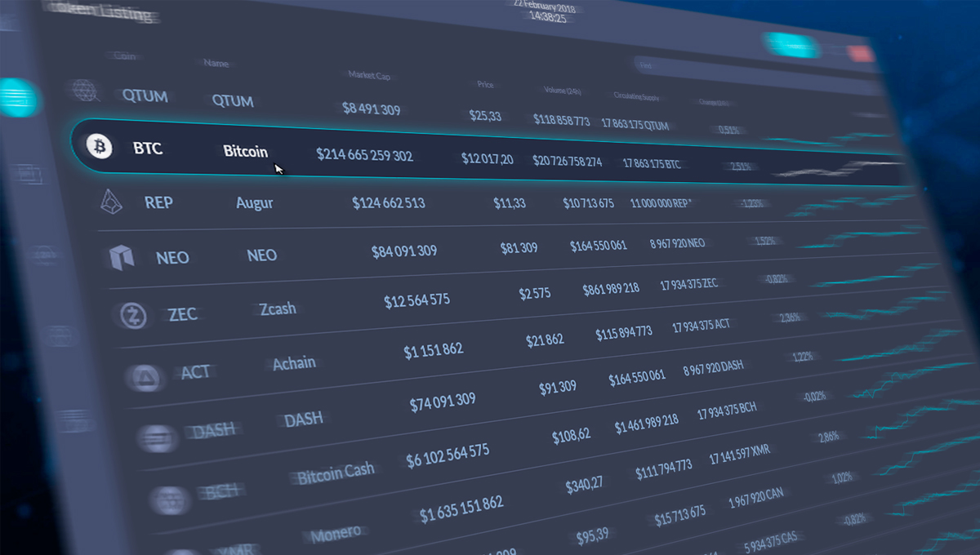Click the Bitcoin row price chart
The image size is (980, 555).
pyautogui.click(x=833, y=167)
